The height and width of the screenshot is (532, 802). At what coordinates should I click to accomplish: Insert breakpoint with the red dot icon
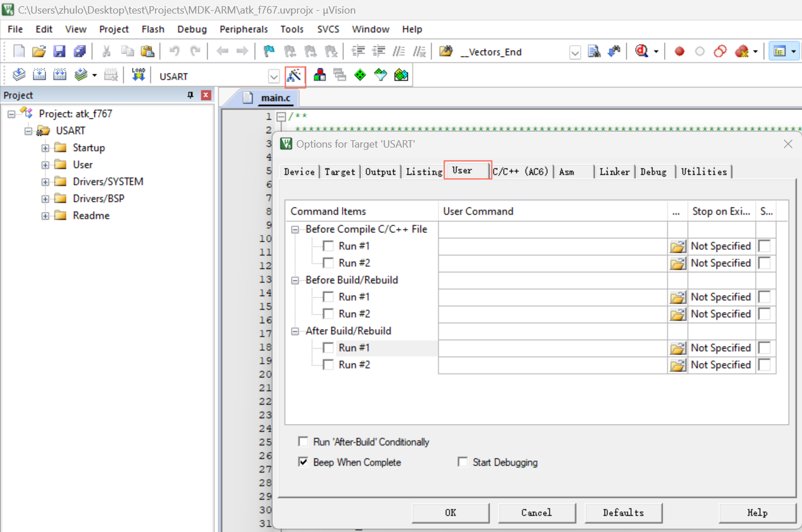coord(679,51)
